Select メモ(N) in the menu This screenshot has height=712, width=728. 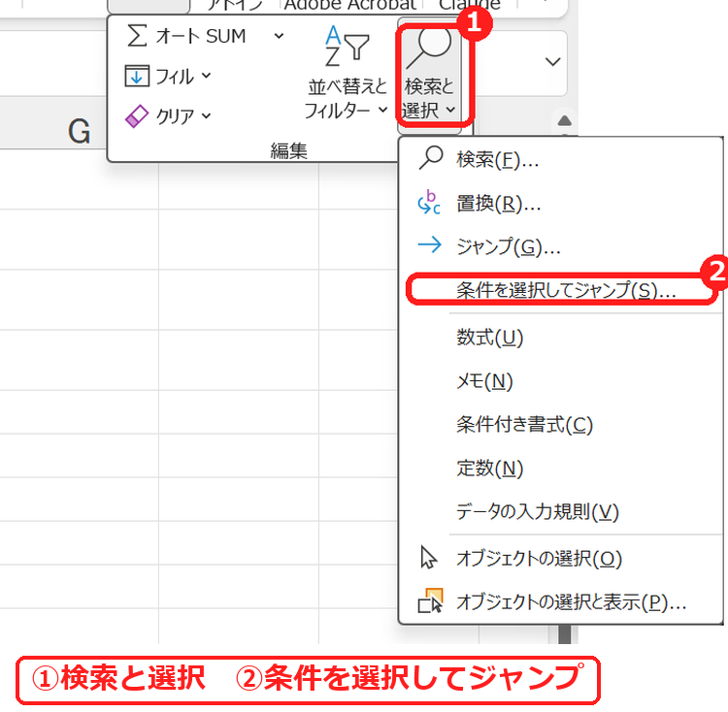[560, 381]
